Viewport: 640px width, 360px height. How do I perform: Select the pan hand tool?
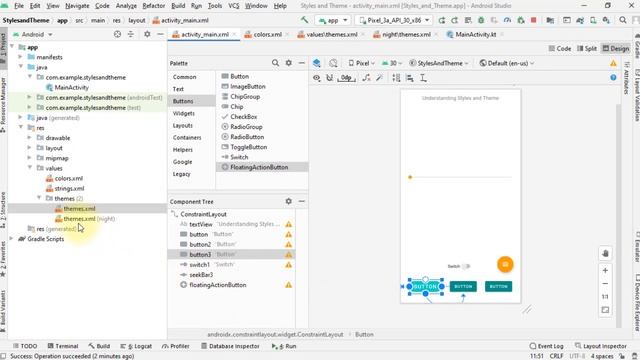coord(605,254)
